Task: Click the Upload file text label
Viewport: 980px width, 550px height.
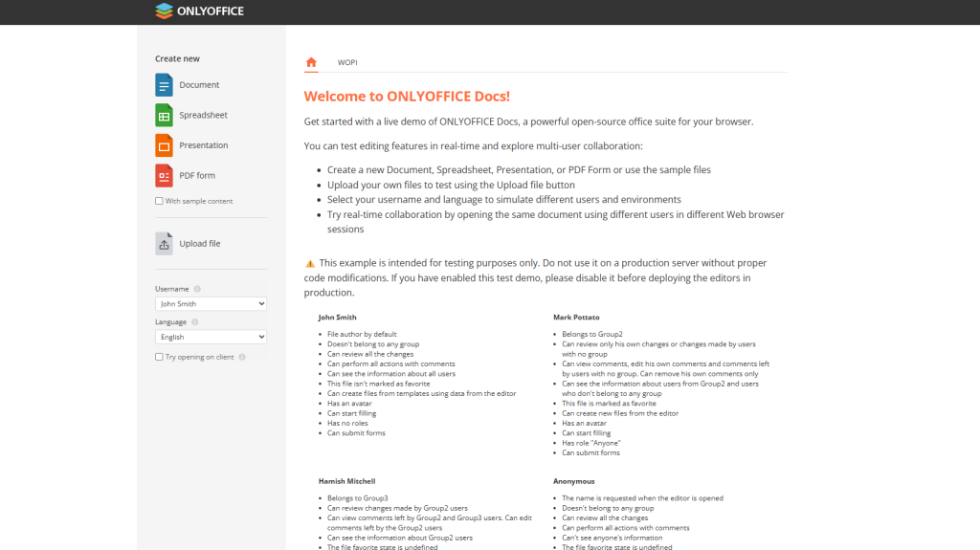Action: coord(200,244)
